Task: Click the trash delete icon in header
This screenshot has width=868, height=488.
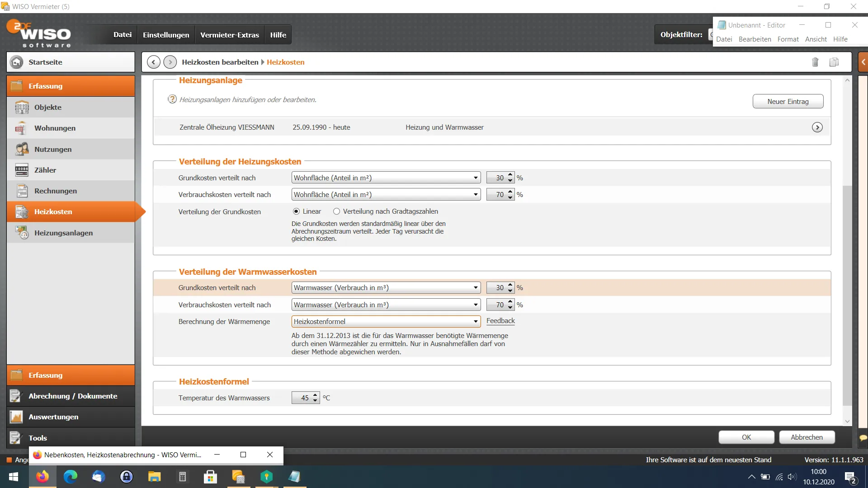Action: coord(815,62)
